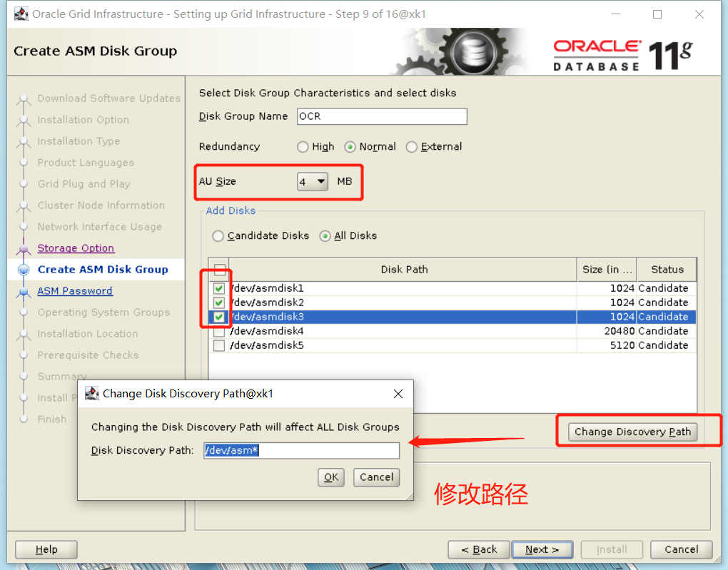Click the 5120 size cell

(x=607, y=346)
